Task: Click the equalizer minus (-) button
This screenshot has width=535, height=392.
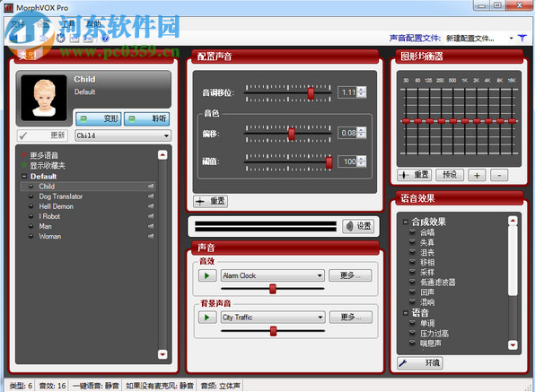Action: pos(499,175)
